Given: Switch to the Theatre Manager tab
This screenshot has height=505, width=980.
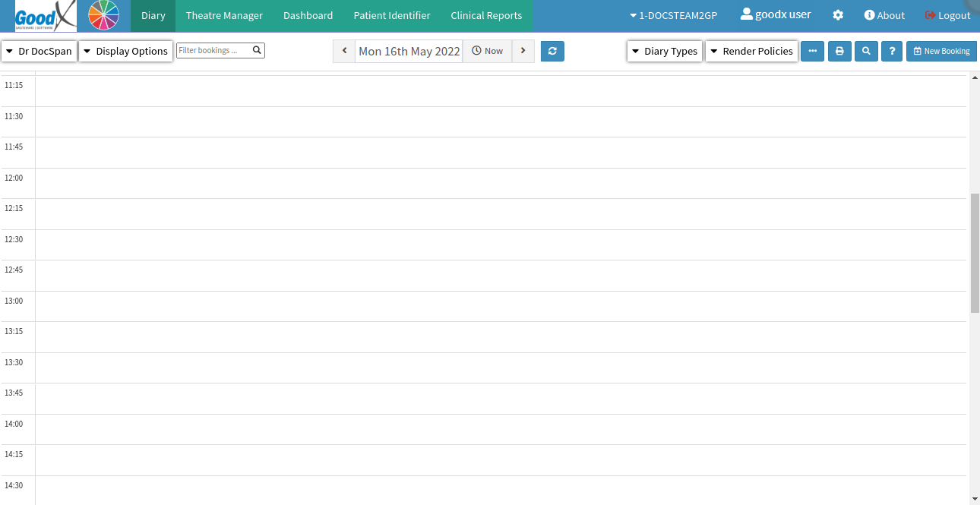Looking at the screenshot, I should coord(224,16).
